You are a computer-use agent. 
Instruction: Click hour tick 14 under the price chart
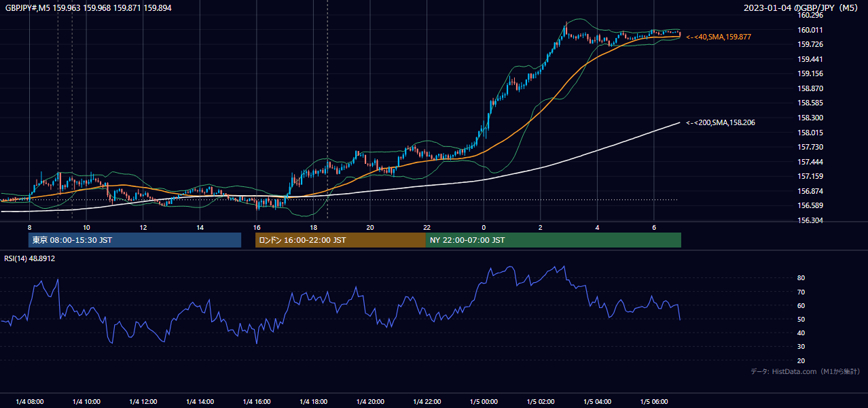click(x=200, y=227)
